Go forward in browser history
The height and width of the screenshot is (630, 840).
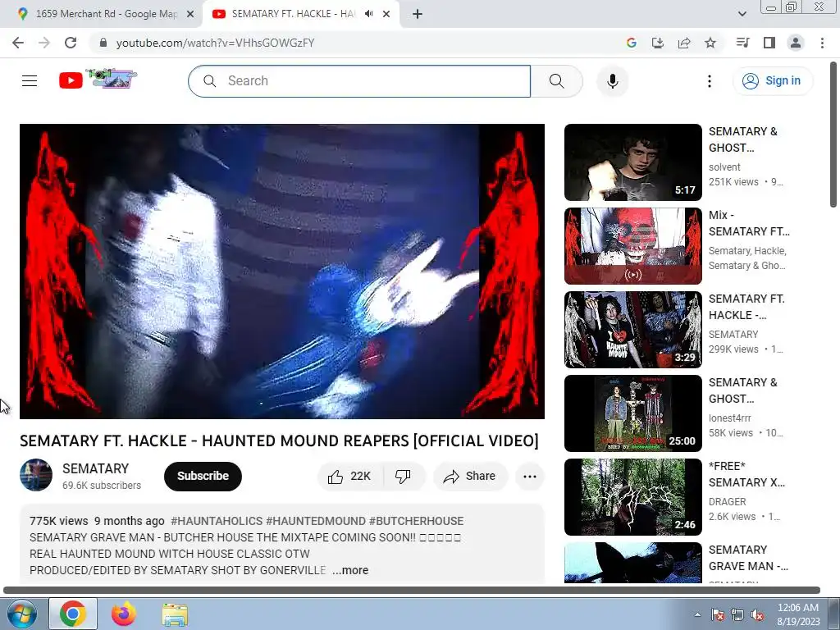point(44,43)
